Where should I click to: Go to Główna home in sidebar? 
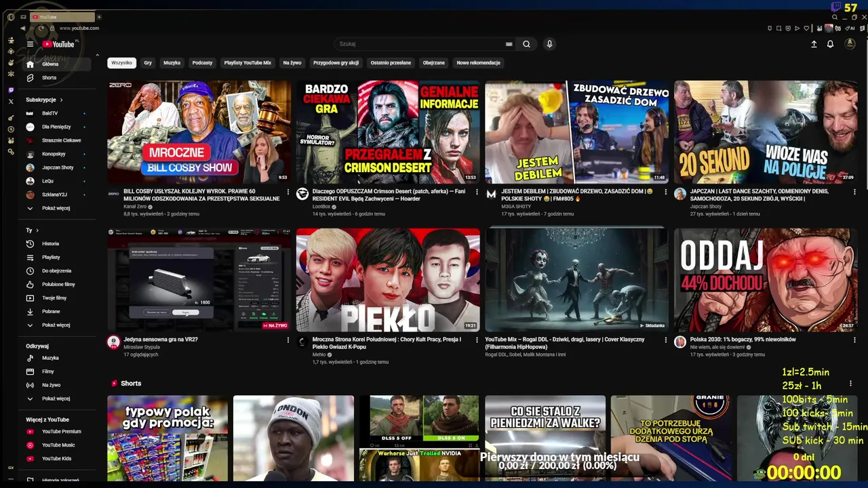click(x=57, y=64)
